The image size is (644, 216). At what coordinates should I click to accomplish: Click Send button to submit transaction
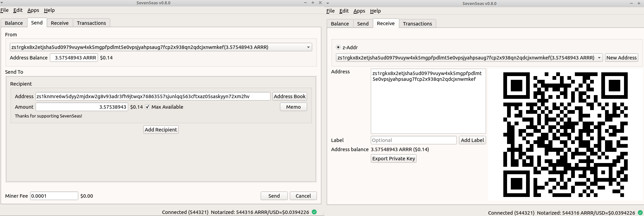[274, 196]
